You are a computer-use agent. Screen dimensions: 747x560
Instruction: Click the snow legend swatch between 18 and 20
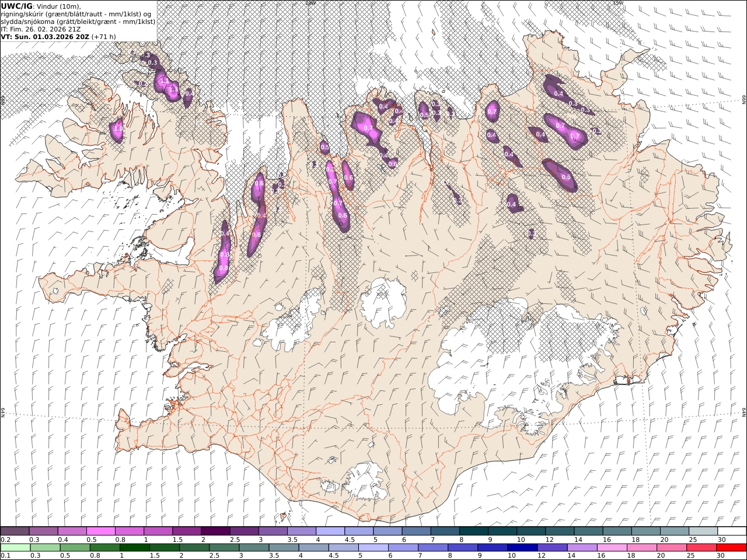click(645, 531)
